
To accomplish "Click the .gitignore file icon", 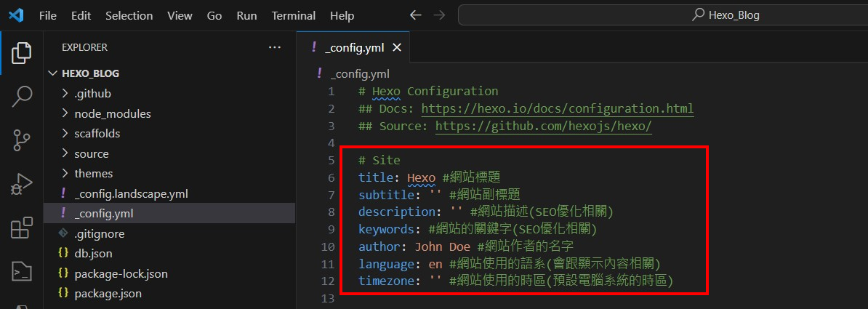I will (64, 233).
